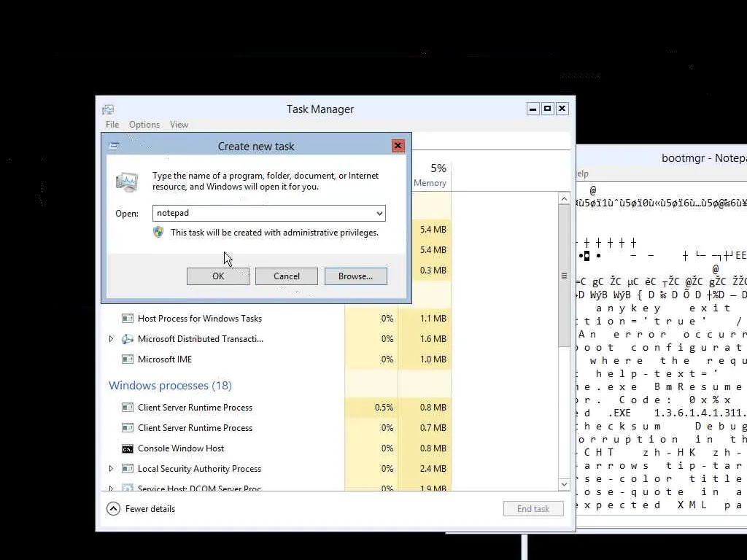Open the File menu in Task Manager
The width and height of the screenshot is (747, 560).
[x=112, y=125]
